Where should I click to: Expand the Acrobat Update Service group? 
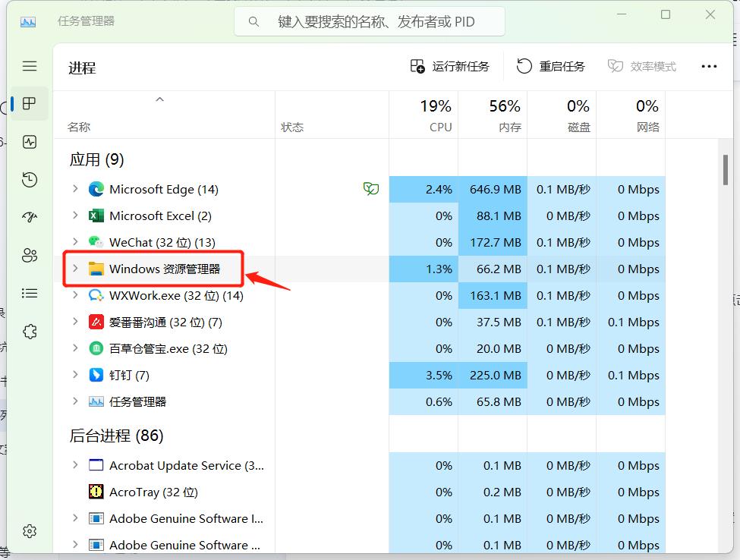[x=75, y=464]
